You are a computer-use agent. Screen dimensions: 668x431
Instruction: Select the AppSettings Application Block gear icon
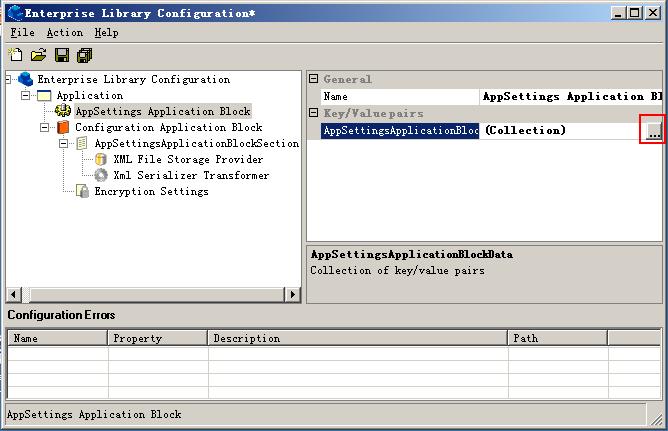click(62, 111)
